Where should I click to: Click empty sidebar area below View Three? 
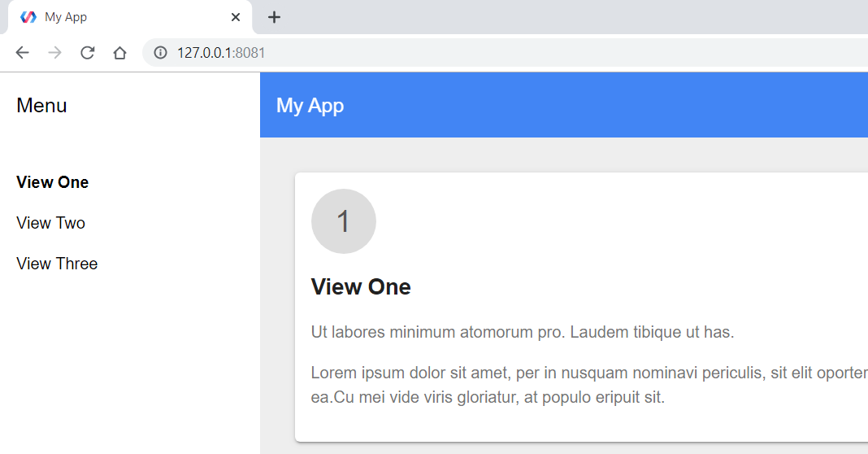[x=130, y=366]
